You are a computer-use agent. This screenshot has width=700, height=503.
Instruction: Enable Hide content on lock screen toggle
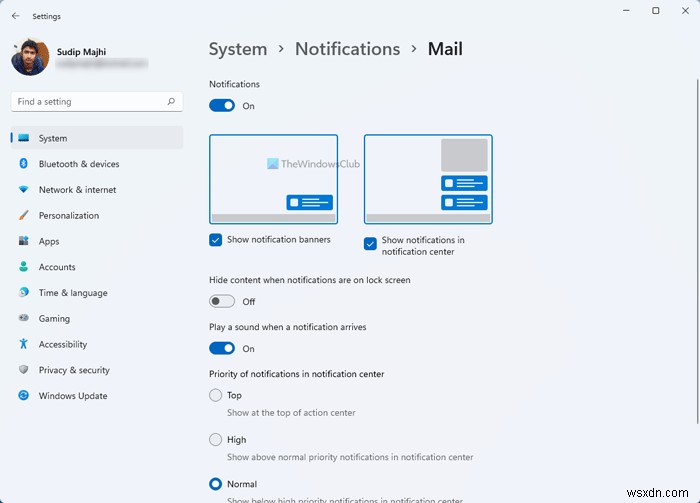pyautogui.click(x=222, y=301)
